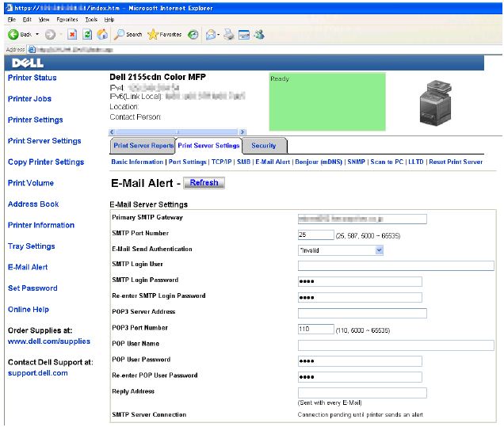Open the browser Search icon
Image resolution: width=504 pixels, height=427 pixels.
(x=128, y=35)
